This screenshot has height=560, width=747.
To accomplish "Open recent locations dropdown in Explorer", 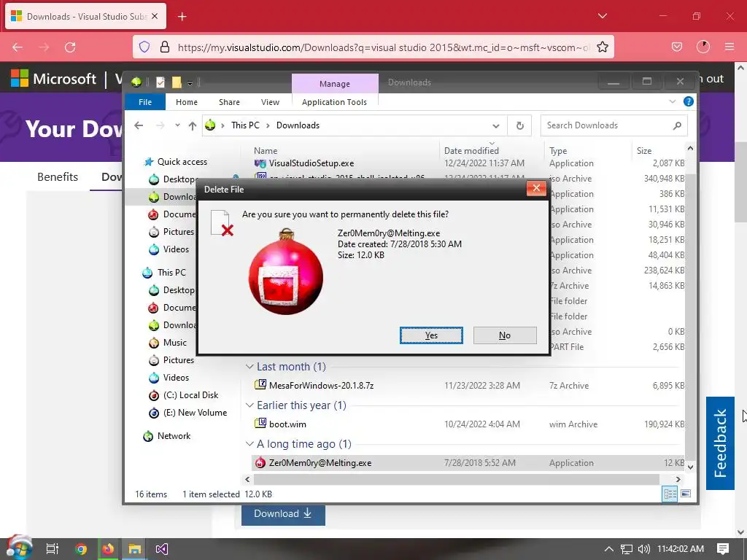I will (x=177, y=125).
